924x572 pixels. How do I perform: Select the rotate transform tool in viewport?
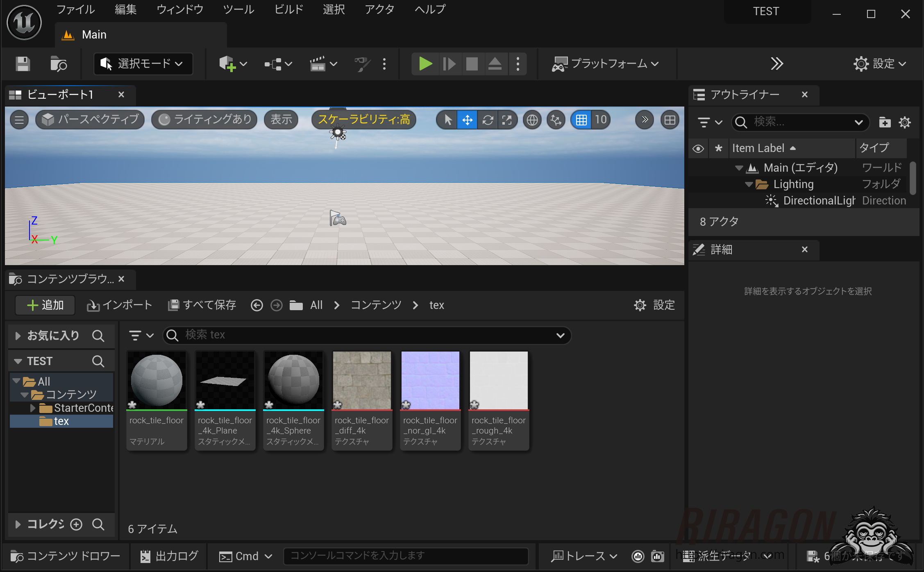pyautogui.click(x=488, y=120)
